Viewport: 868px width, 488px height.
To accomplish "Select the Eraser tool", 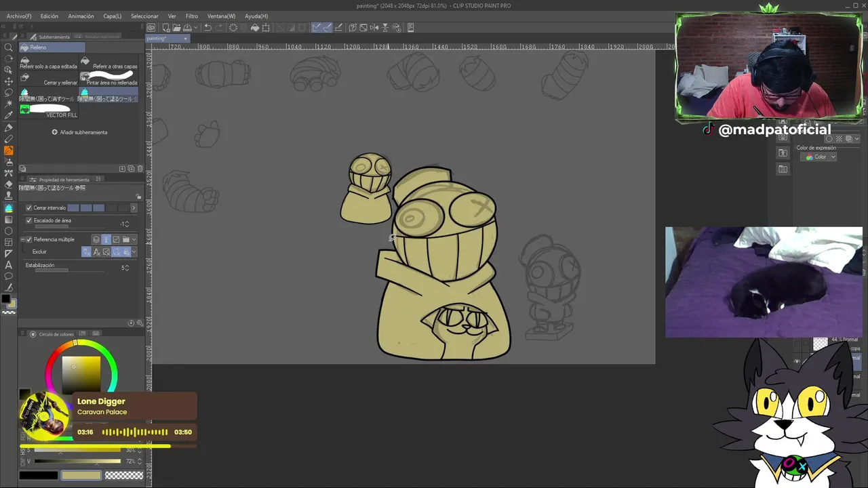I will click(x=8, y=184).
